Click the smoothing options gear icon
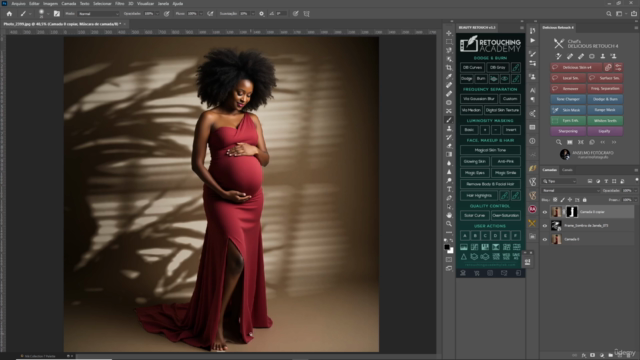640x360 pixels. [262, 13]
